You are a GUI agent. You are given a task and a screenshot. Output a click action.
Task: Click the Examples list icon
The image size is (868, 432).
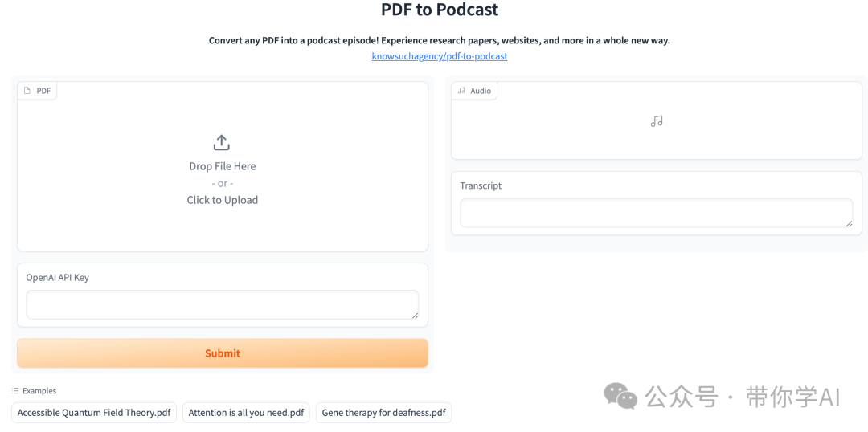tap(15, 390)
